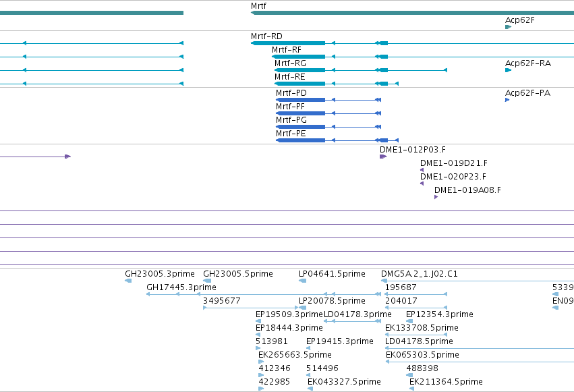Select the Mrtf-PE thick coding bar
Image resolution: width=574 pixels, height=392 pixels.
coord(301,140)
